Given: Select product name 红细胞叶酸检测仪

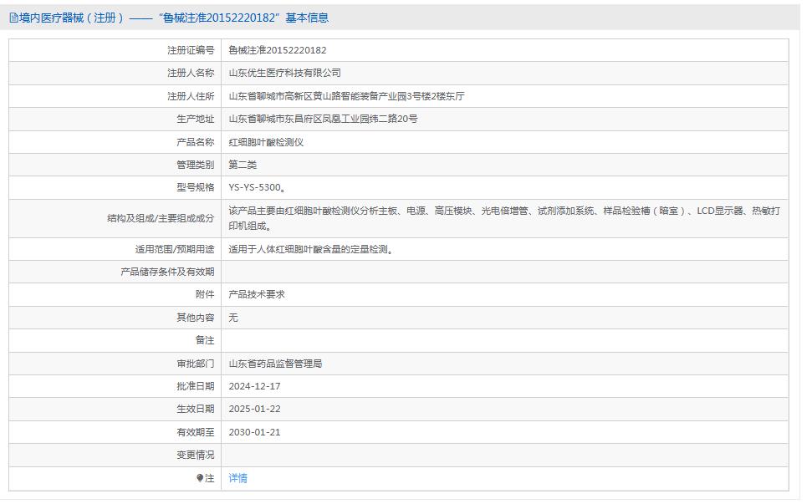Looking at the screenshot, I should [266, 142].
